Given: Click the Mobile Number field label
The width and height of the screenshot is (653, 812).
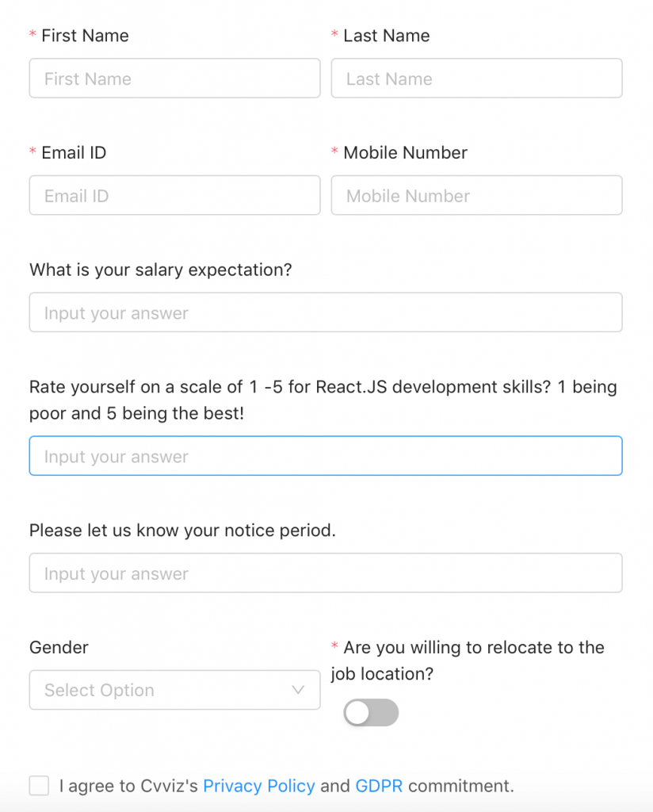Looking at the screenshot, I should (x=405, y=153).
